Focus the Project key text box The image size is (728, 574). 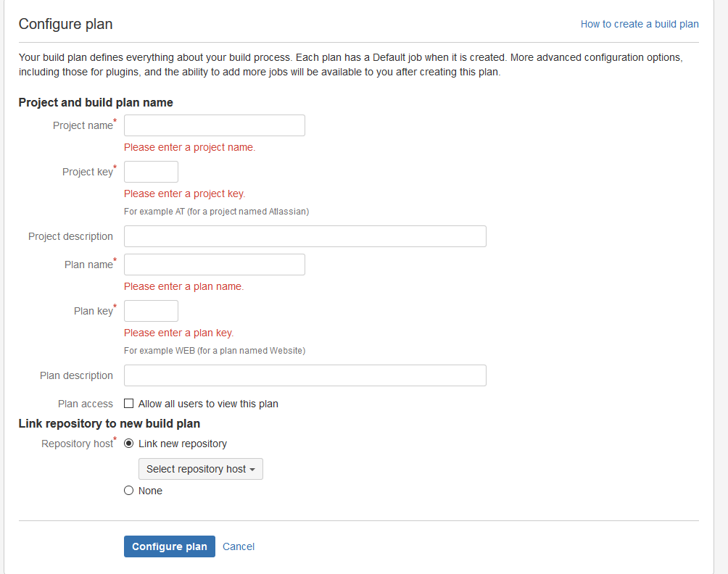pyautogui.click(x=151, y=172)
